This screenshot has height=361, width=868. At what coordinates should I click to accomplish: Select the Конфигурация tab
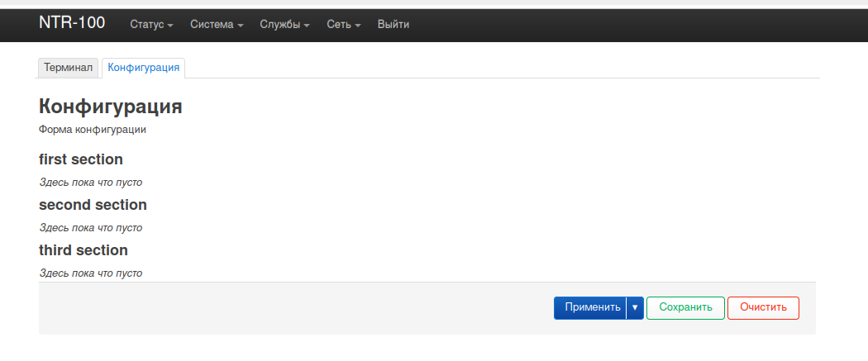144,68
